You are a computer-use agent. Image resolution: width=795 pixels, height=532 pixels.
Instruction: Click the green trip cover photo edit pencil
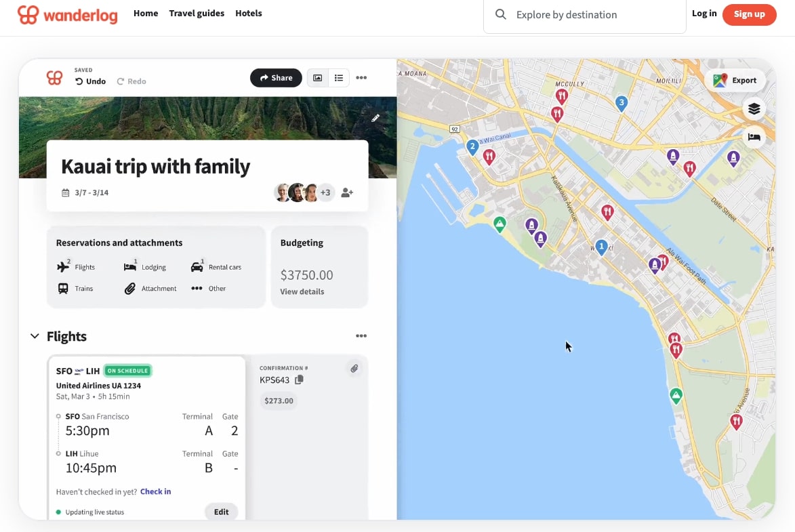click(376, 118)
